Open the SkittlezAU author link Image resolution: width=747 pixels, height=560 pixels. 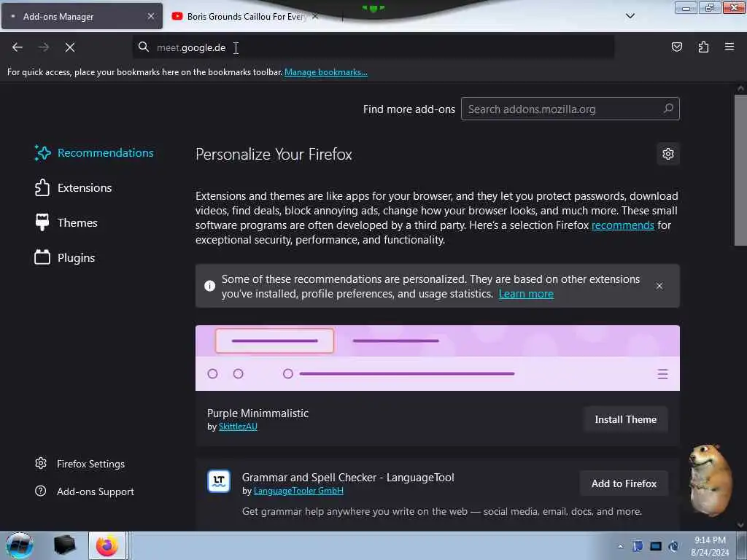(238, 427)
